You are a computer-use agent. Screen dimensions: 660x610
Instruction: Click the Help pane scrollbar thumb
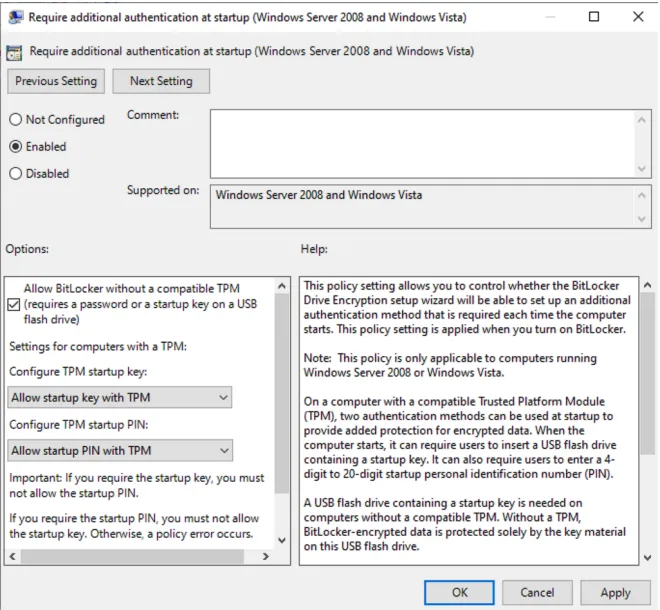click(648, 373)
